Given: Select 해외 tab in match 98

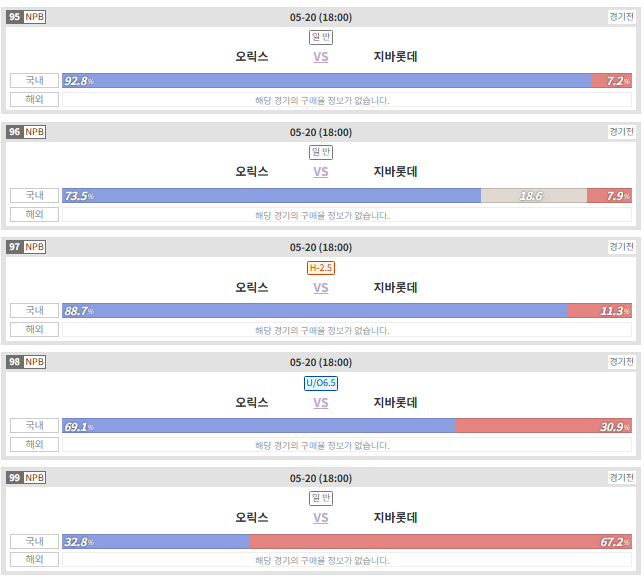Looking at the screenshot, I should [34, 444].
